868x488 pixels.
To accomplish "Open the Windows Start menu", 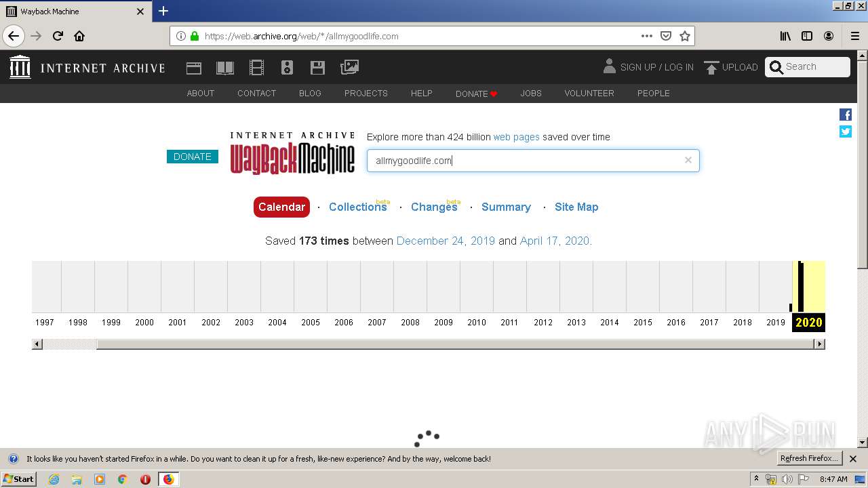I will 19,479.
